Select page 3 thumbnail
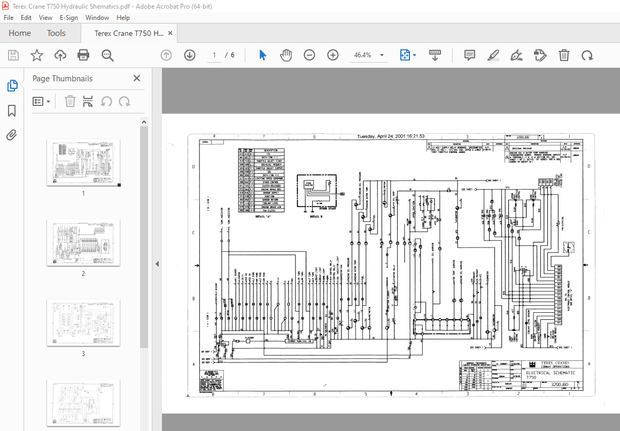This screenshot has height=431, width=620. [83, 323]
